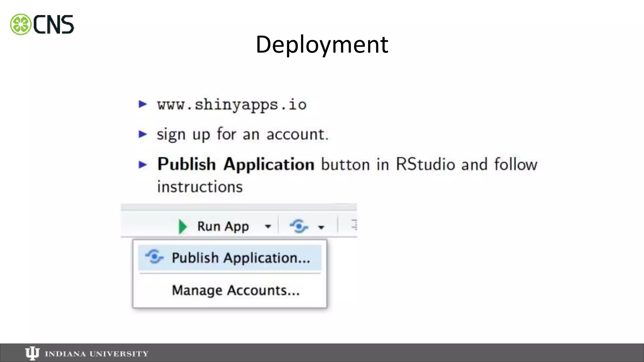Click the blue bullet arrow before sign up
This screenshot has height=362, width=644.
click(143, 134)
